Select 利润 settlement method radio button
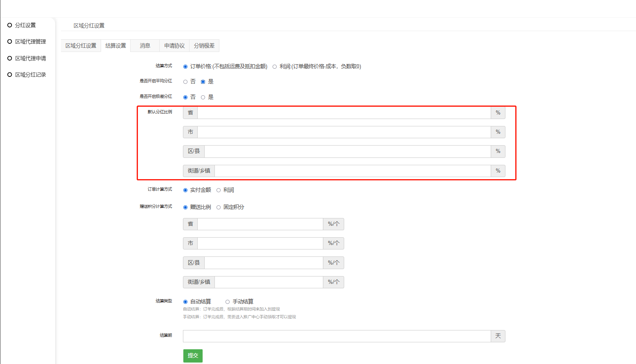636x364 pixels. [275, 67]
